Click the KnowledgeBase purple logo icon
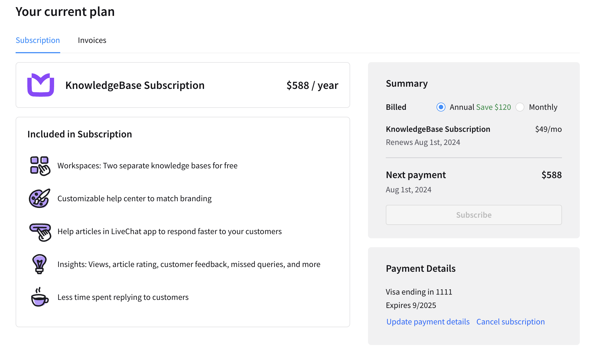 41,85
